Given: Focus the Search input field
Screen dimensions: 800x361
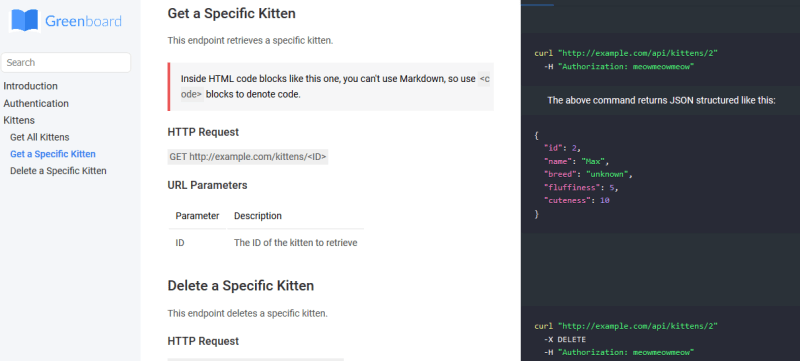Looking at the screenshot, I should 66,62.
